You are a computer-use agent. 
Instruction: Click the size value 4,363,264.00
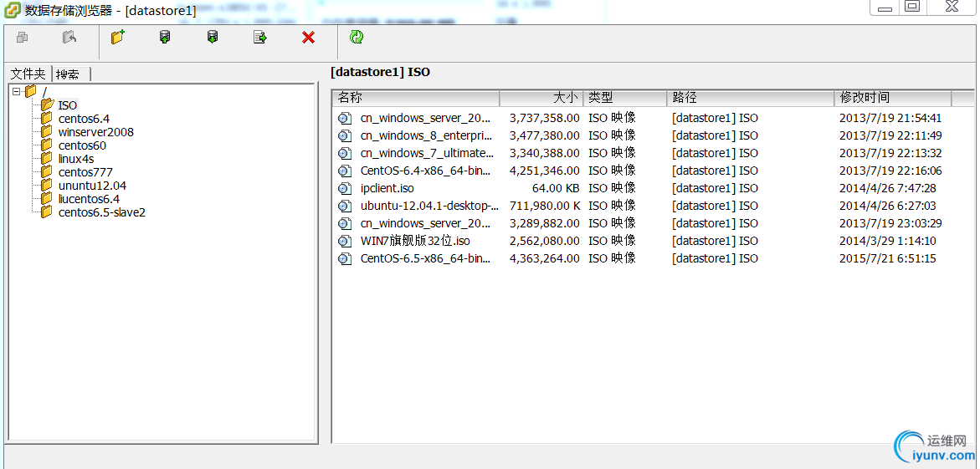[x=544, y=258]
